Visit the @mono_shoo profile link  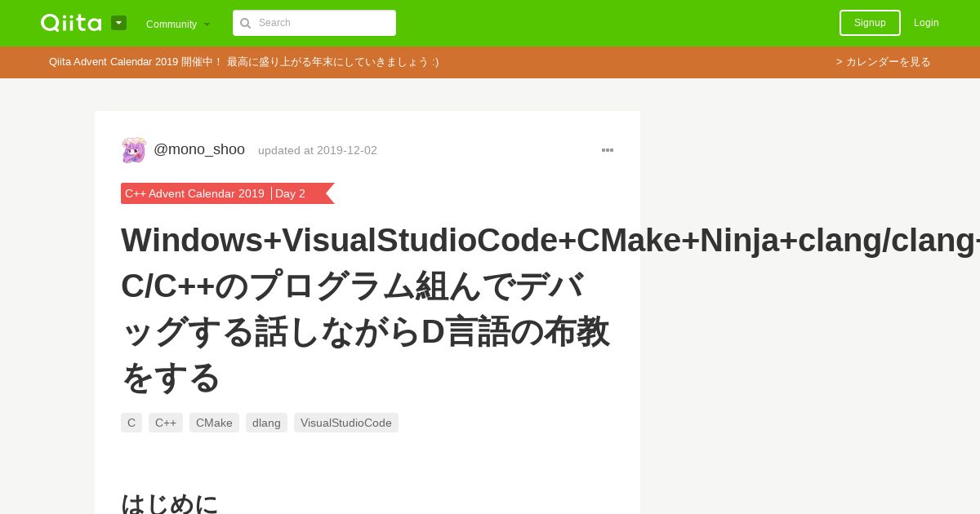tap(199, 149)
